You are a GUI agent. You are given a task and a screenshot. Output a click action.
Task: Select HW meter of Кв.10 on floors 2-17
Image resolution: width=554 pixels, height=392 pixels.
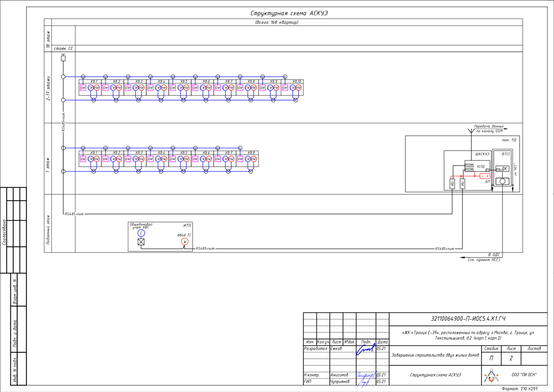pyautogui.click(x=298, y=88)
